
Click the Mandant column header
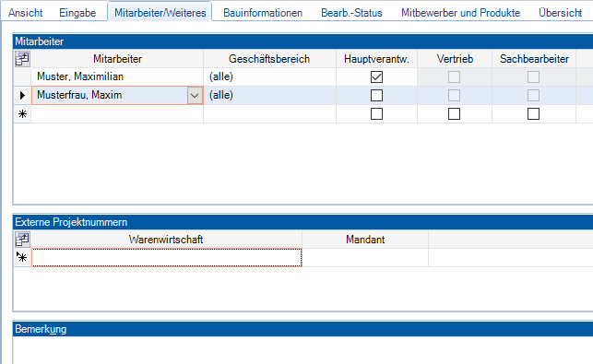pyautogui.click(x=365, y=240)
